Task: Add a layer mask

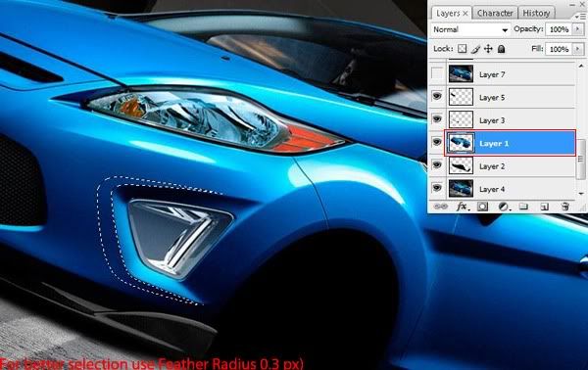Action: (x=482, y=207)
